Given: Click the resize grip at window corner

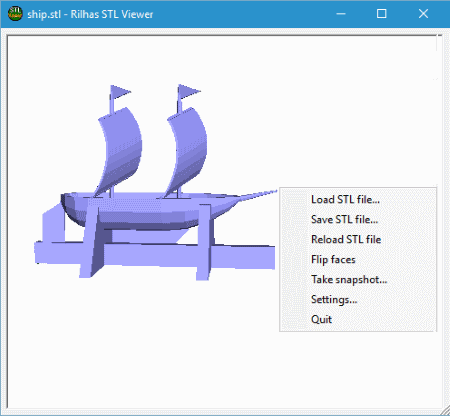Looking at the screenshot, I should [446, 411].
